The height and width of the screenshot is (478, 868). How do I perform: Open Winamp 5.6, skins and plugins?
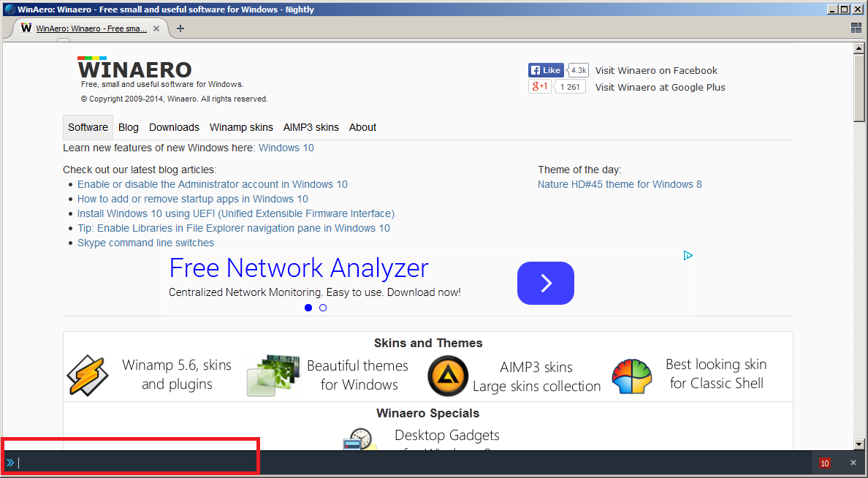pyautogui.click(x=177, y=374)
